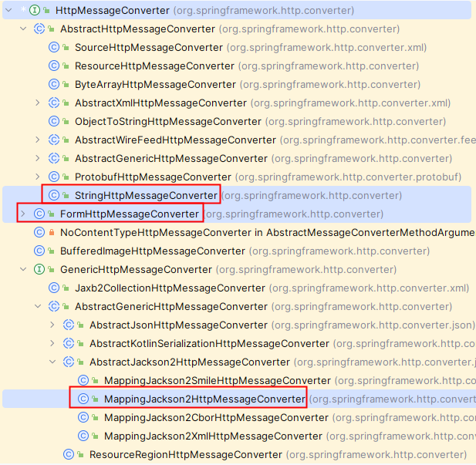Screen dimensions: 476x465
Task: Click the class icon of ObjectToStringHttpMessageConverter
Action: (x=54, y=121)
